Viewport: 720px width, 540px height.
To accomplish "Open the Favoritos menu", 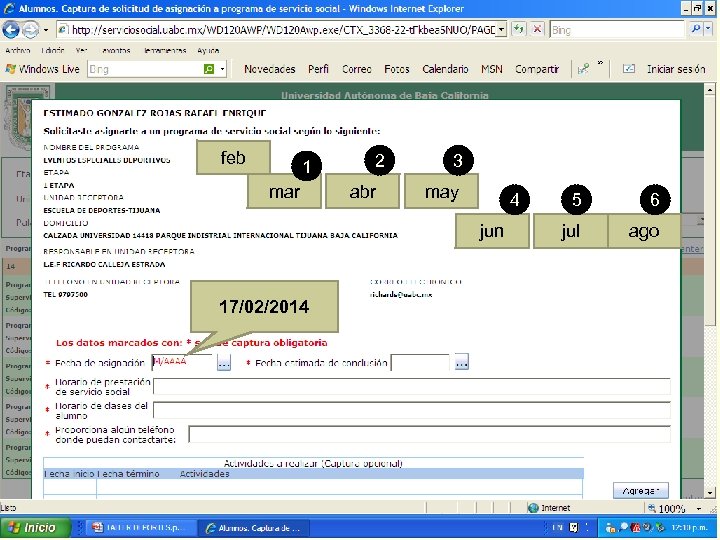I will coord(116,51).
